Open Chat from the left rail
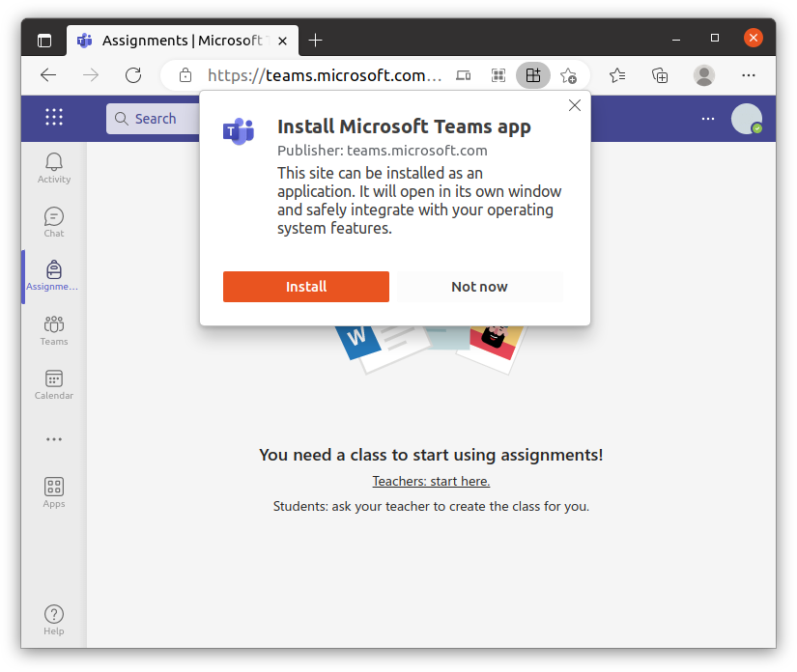The height and width of the screenshot is (672, 797). (54, 221)
